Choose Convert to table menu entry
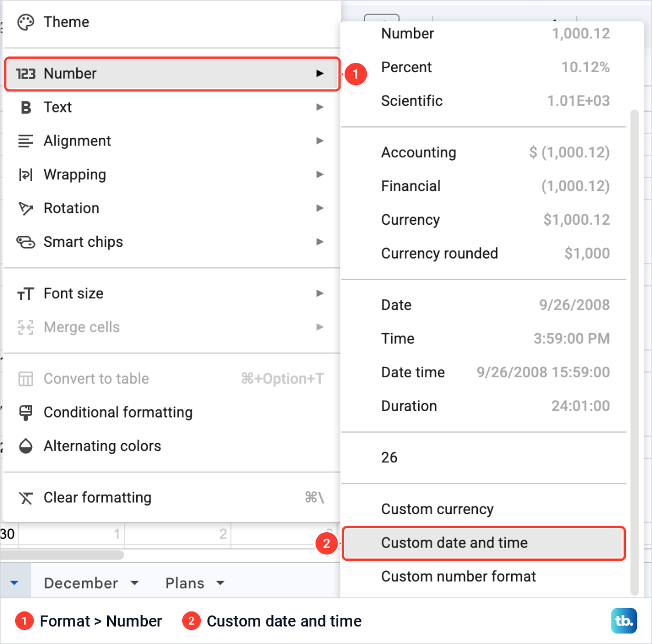The width and height of the screenshot is (652, 644). (x=171, y=379)
